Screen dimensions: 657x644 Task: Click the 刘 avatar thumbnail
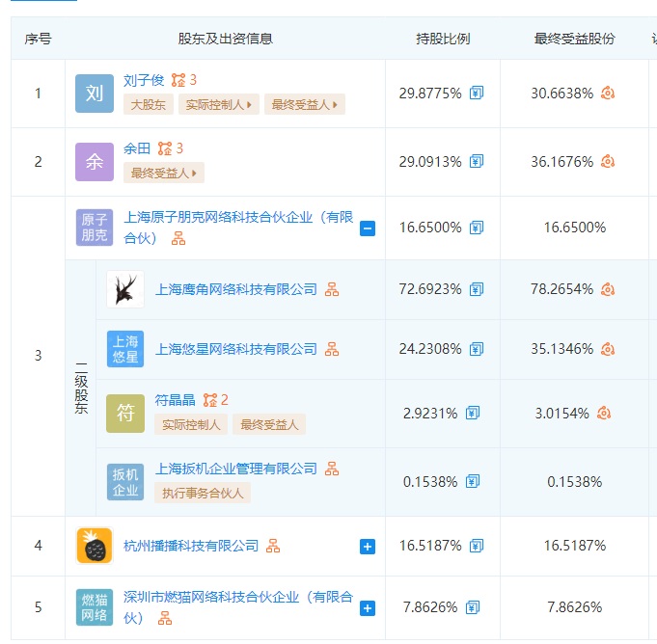pyautogui.click(x=95, y=94)
